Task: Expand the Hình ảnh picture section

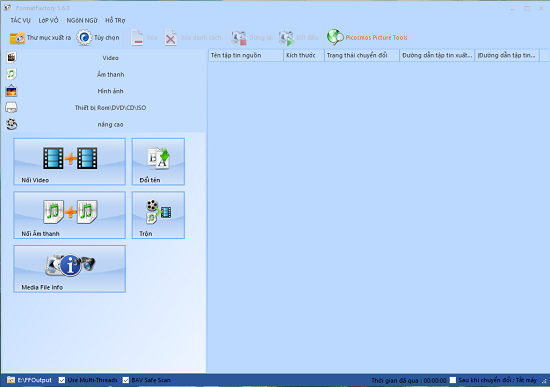Action: (x=105, y=91)
